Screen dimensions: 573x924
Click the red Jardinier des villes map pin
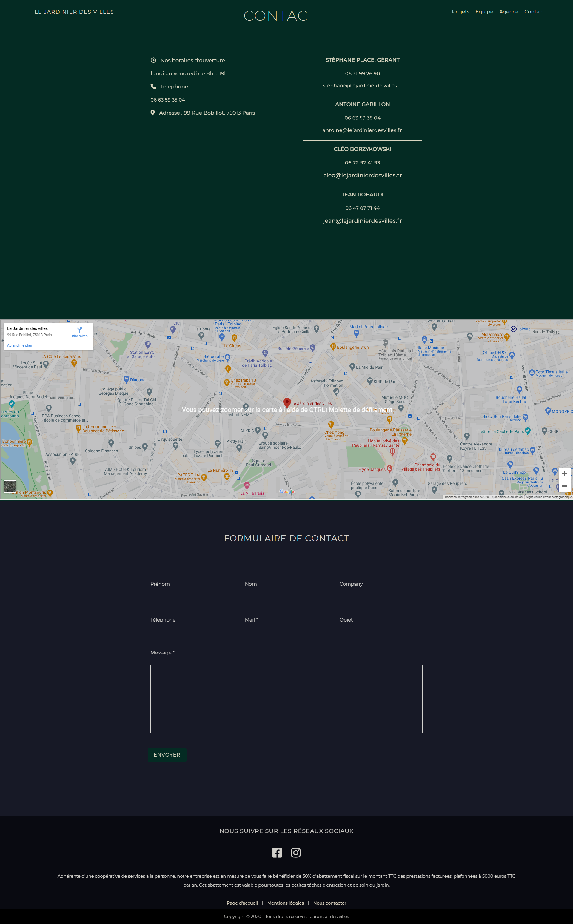[287, 402]
